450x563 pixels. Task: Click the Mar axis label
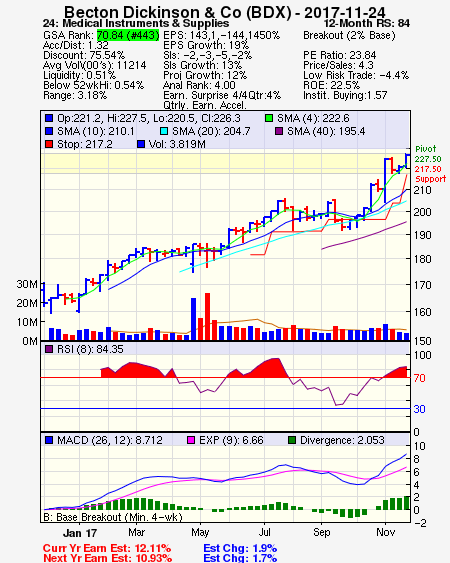tap(136, 532)
